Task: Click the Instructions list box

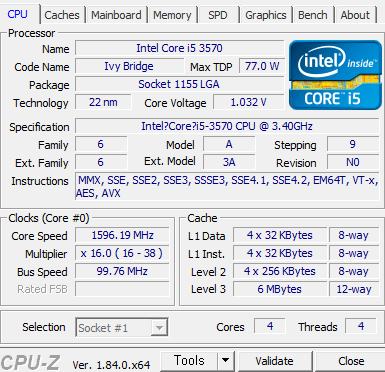Action: click(x=227, y=186)
